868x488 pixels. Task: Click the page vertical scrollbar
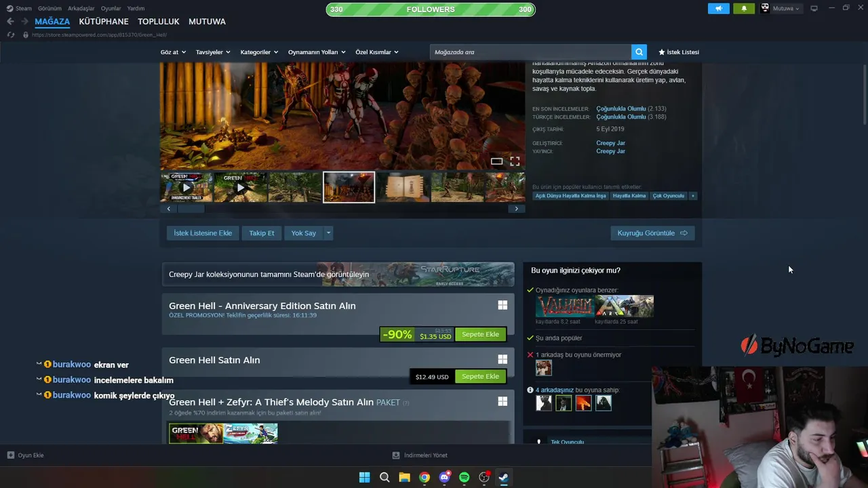[865, 95]
